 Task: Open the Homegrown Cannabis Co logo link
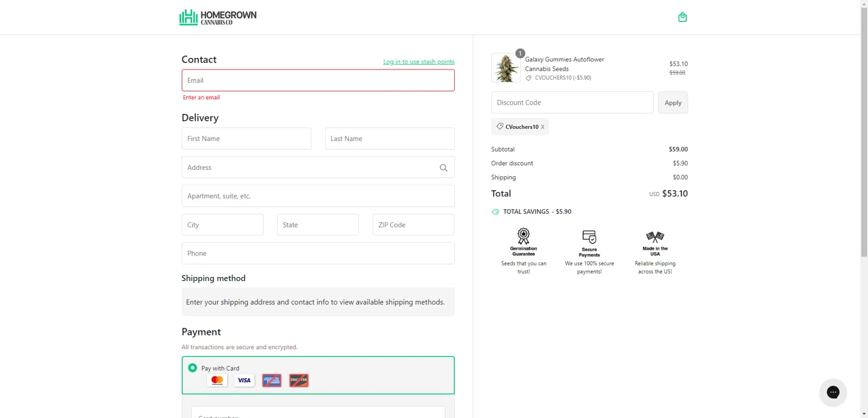218,17
